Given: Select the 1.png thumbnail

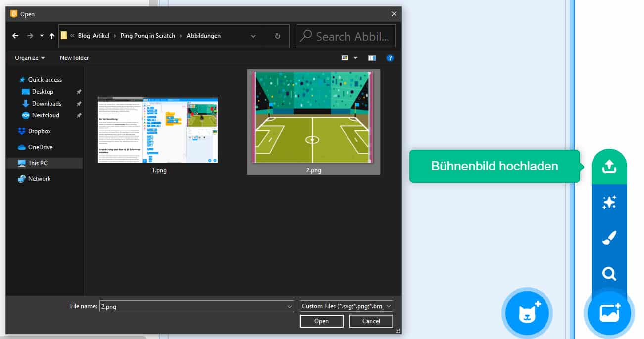Looking at the screenshot, I should (157, 129).
